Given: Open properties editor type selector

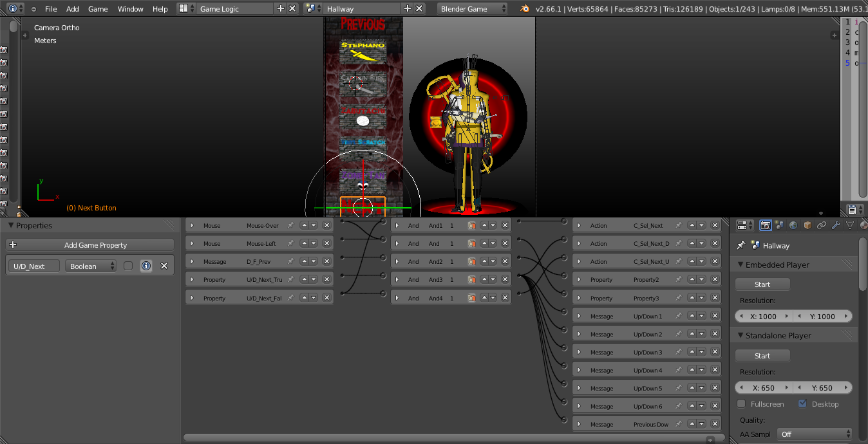Looking at the screenshot, I should 744,225.
